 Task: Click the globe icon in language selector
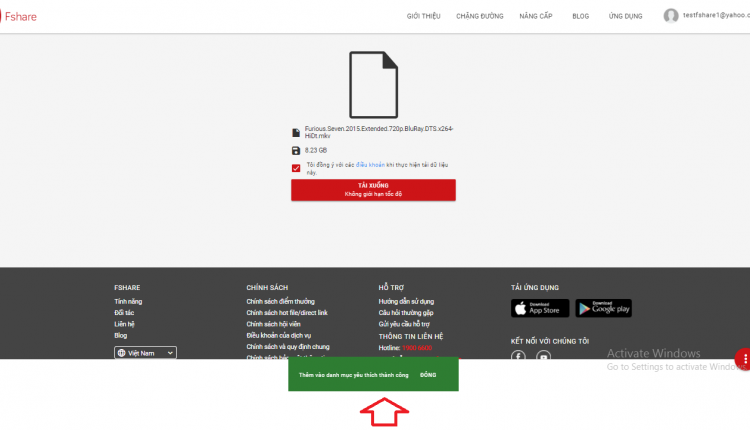click(121, 353)
